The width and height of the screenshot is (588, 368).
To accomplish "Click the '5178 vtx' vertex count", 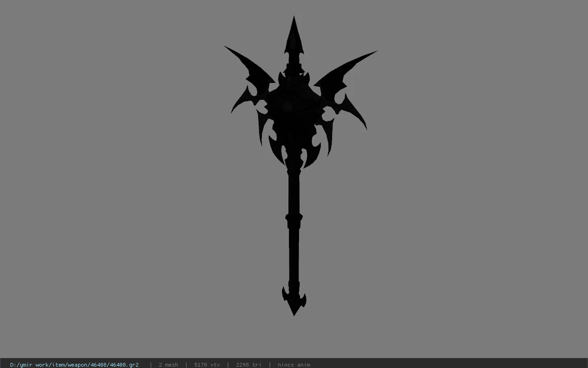I will point(207,365).
